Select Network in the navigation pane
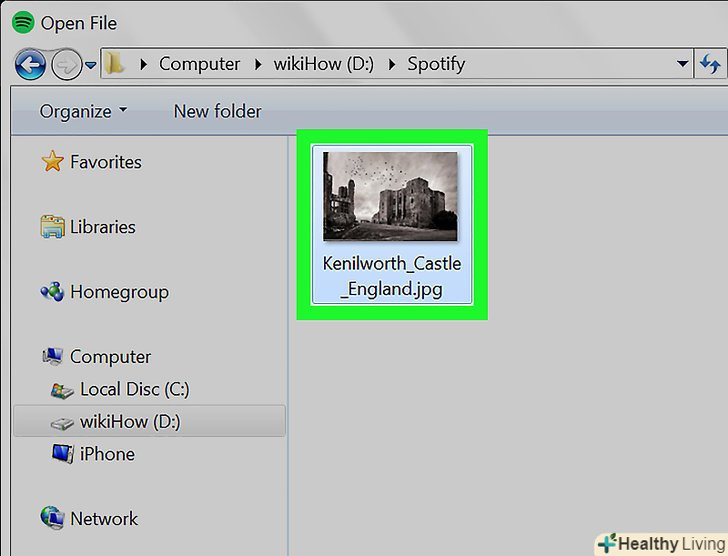Viewport: 728px width, 556px height. [x=104, y=519]
